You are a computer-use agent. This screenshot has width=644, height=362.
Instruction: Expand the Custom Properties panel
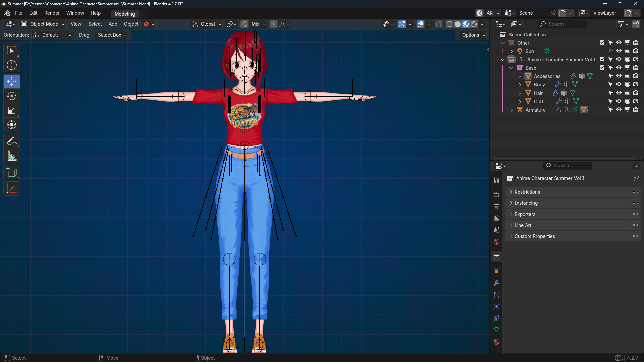click(x=573, y=236)
